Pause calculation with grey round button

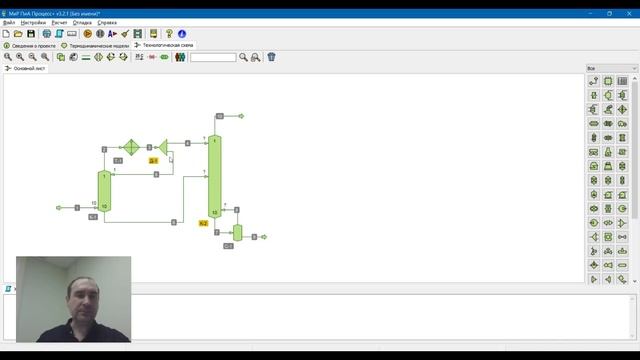point(100,34)
